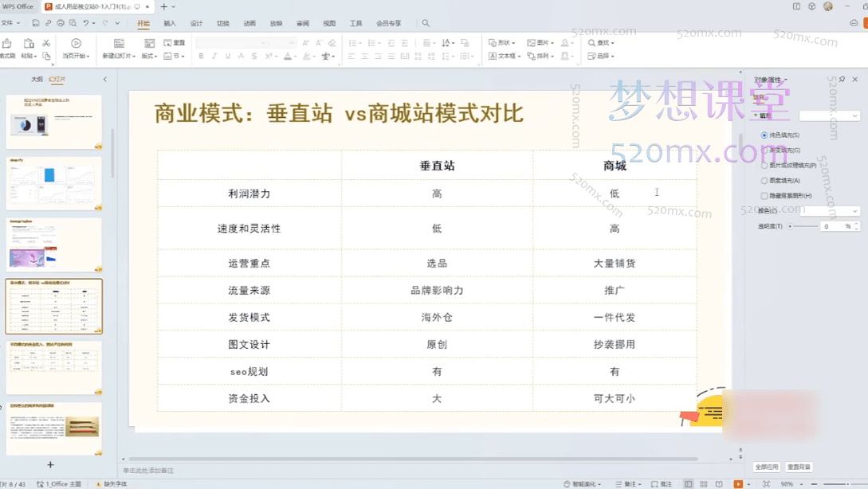Switch to the 大纲 panel tab
The height and width of the screenshot is (489, 868).
tap(37, 79)
